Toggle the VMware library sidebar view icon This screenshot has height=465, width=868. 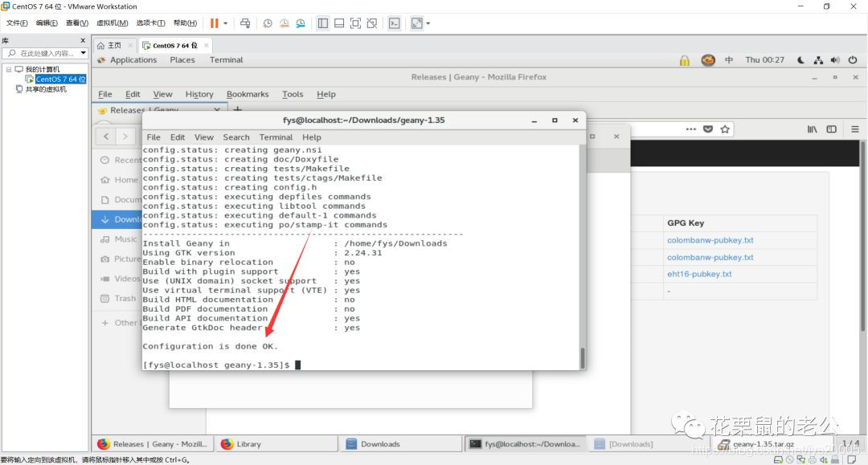click(323, 23)
